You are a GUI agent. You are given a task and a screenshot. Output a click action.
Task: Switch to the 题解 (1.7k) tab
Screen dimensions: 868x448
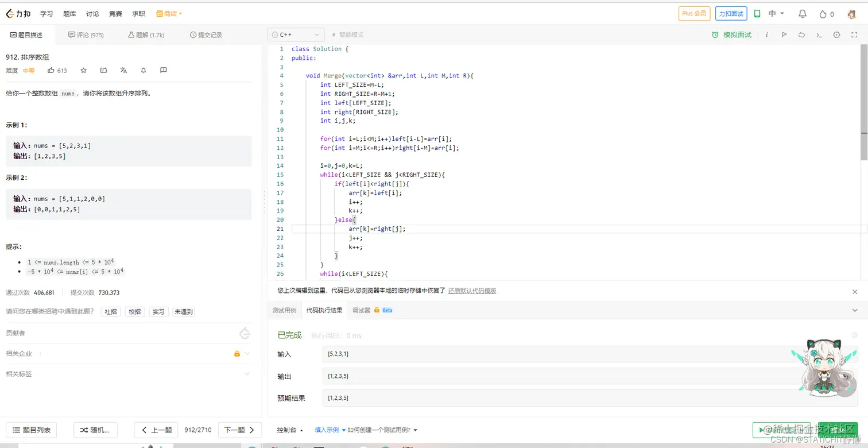pos(146,35)
